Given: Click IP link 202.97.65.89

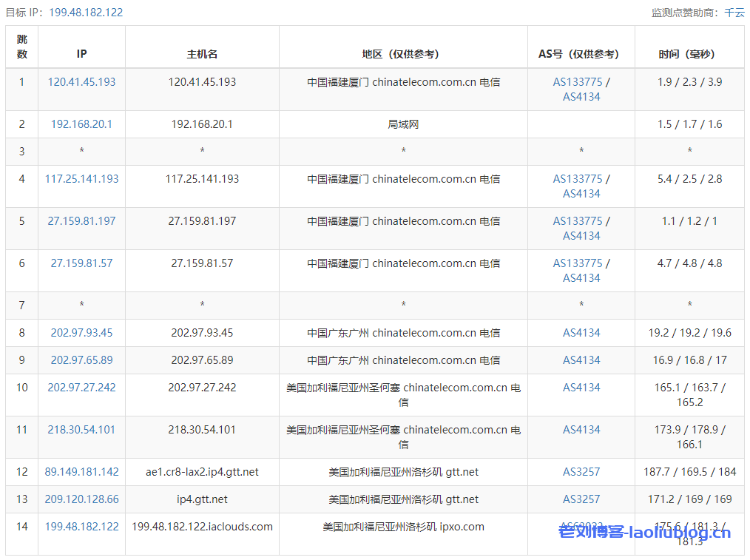Looking at the screenshot, I should point(81,360).
